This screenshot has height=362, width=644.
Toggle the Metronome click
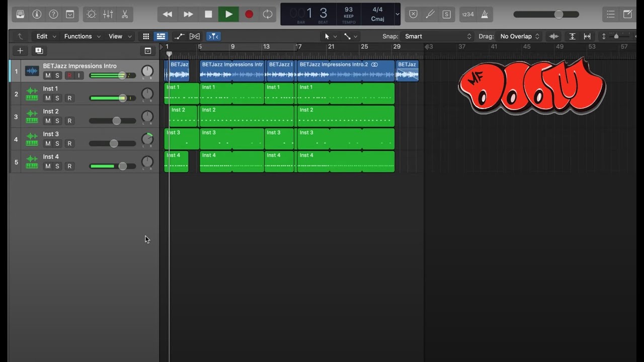tap(485, 14)
